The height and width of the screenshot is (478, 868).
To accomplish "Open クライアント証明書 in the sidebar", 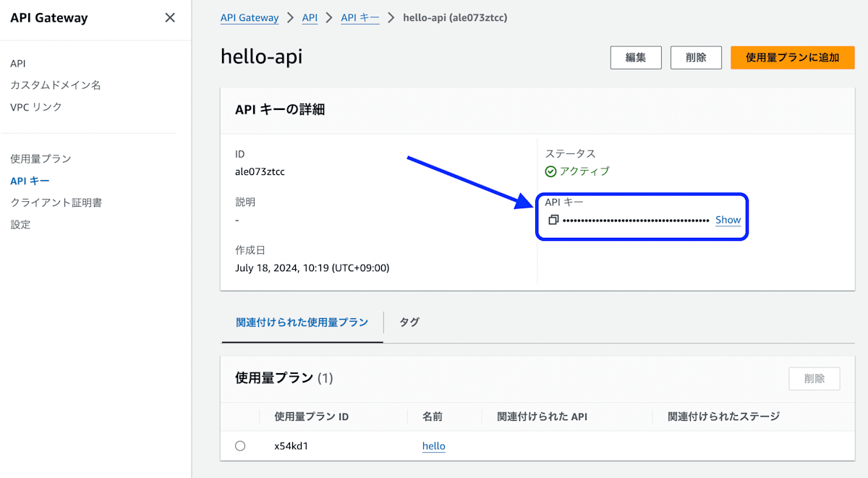I will pos(56,202).
